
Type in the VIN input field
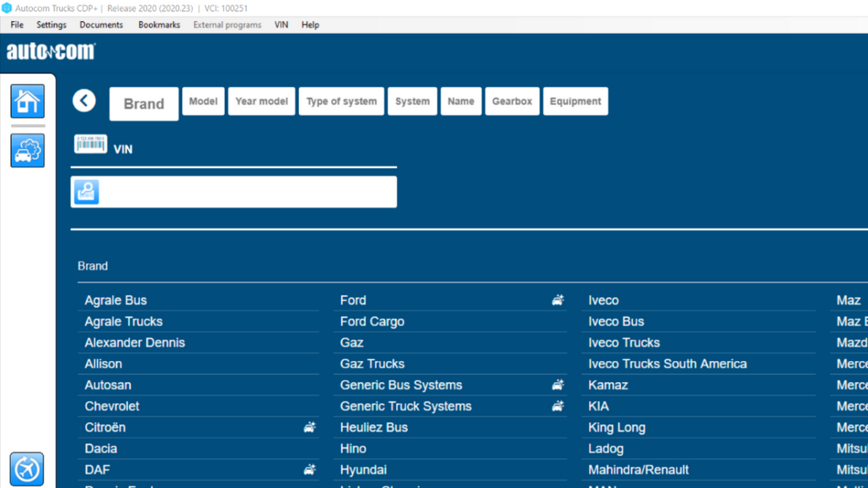coord(248,192)
